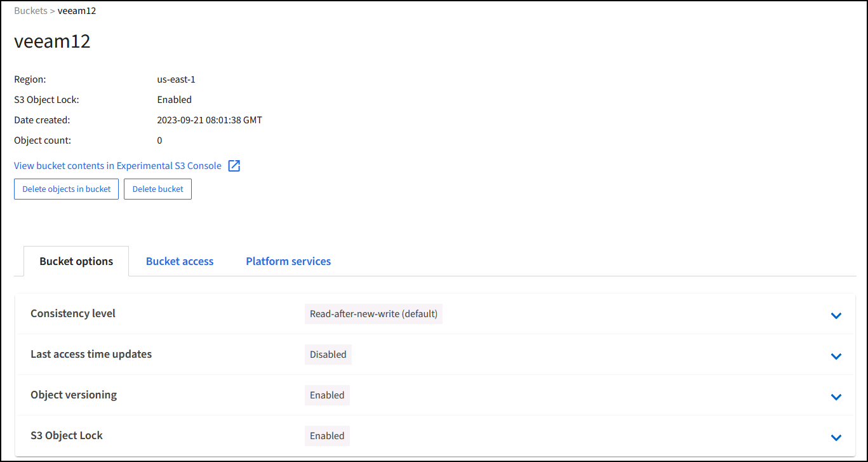The height and width of the screenshot is (462, 868).
Task: Click the Read-after-new-write (default) badge
Action: [x=373, y=314]
